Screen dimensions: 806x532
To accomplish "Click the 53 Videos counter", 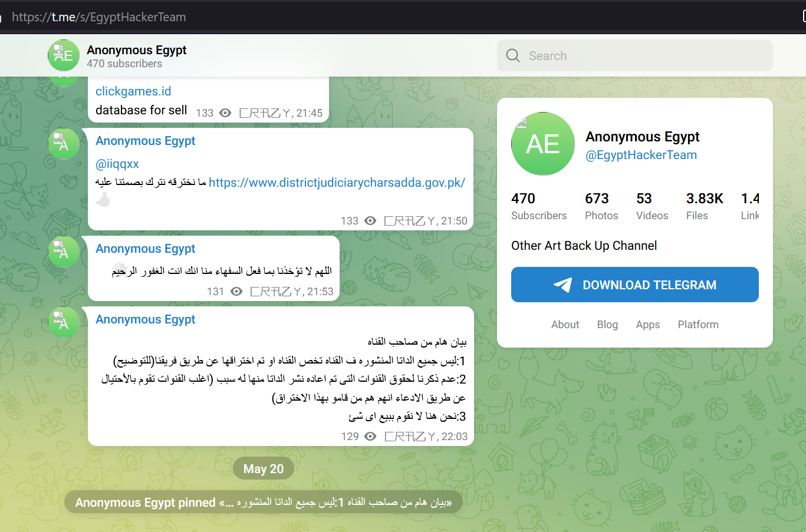I will click(652, 206).
